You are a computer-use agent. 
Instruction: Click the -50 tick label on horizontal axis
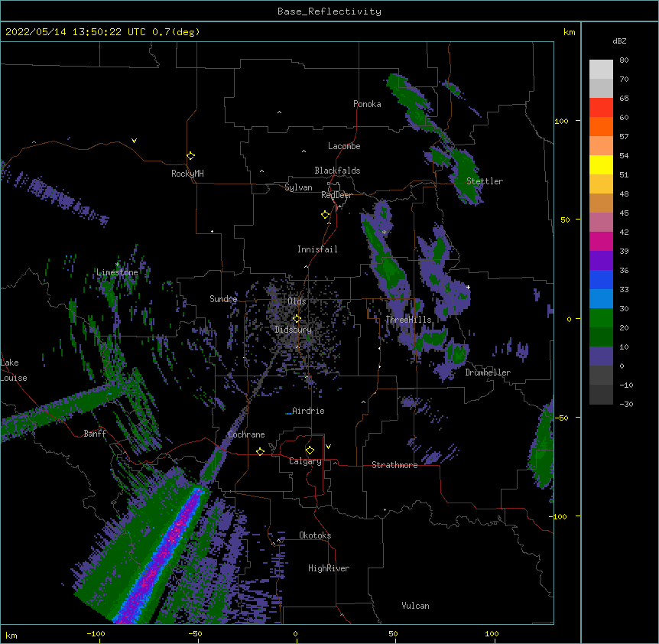click(x=195, y=634)
